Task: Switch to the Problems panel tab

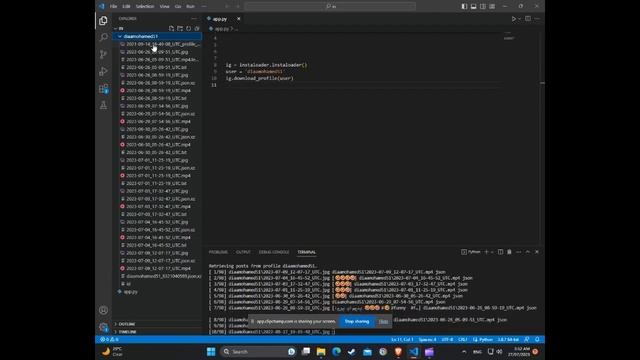Action: pyautogui.click(x=218, y=252)
